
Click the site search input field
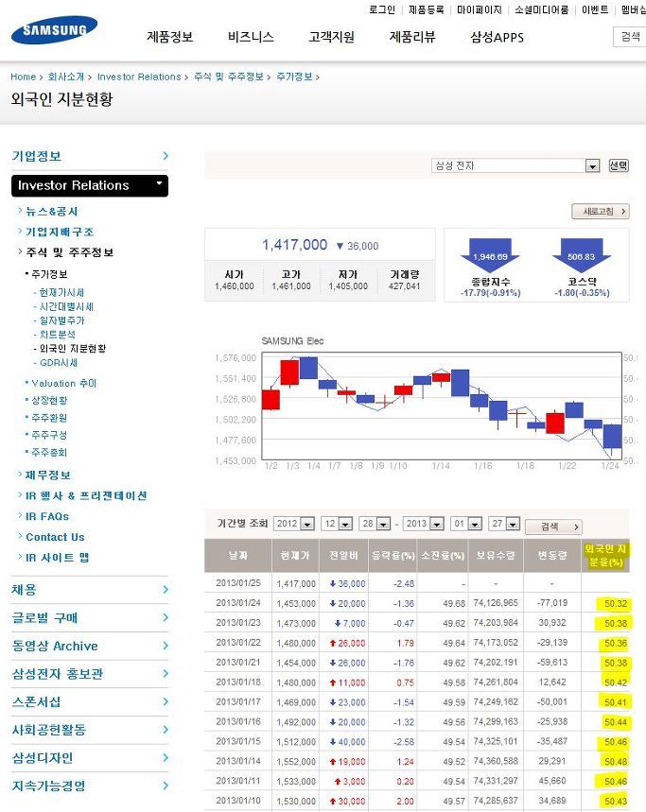(629, 37)
